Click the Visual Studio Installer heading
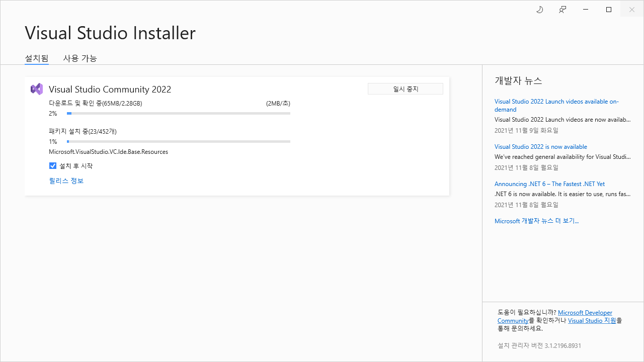 point(110,33)
